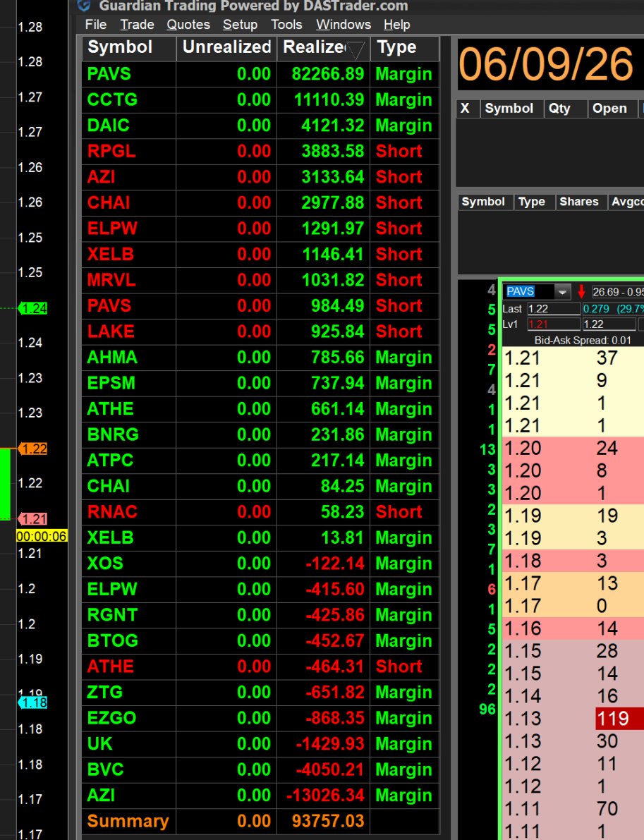Open the Help menu
The height and width of the screenshot is (840, 644).
click(x=396, y=25)
